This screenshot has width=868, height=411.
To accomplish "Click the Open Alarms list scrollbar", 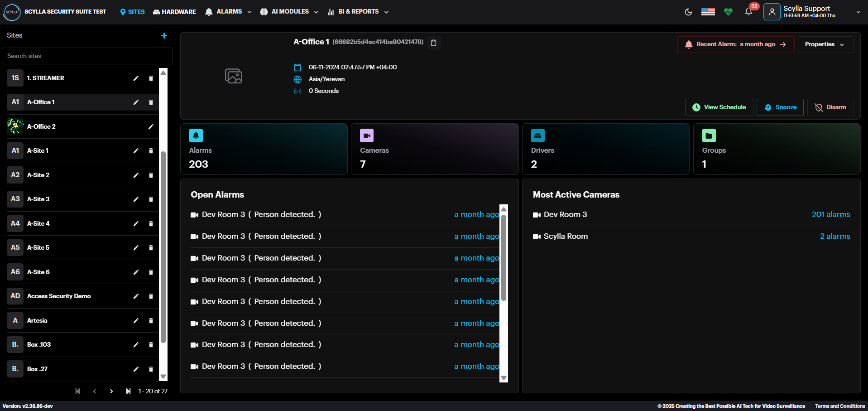I will point(504,258).
